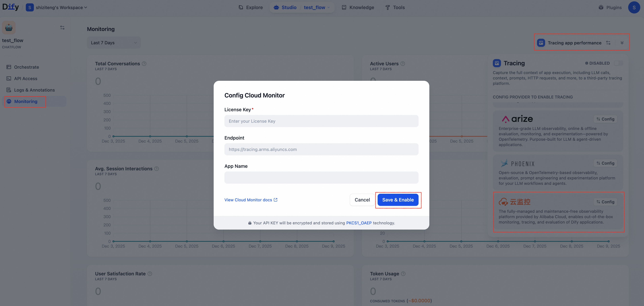The height and width of the screenshot is (306, 644).
Task: Select the Explore compass icon
Action: pos(241,8)
